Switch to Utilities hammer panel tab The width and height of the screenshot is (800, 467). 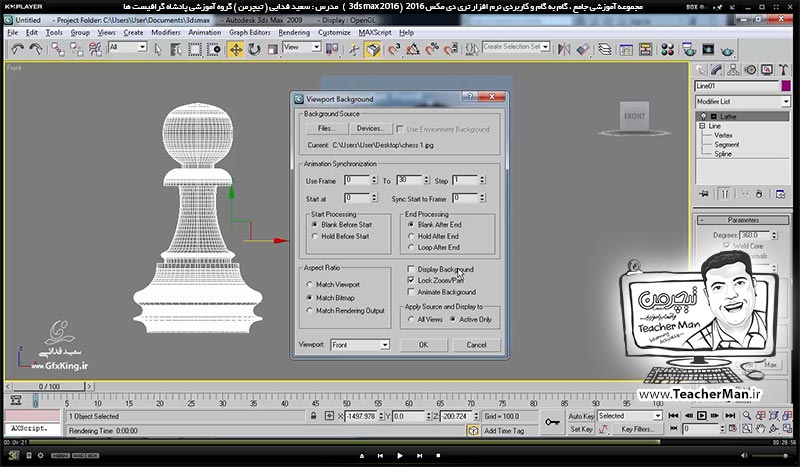click(x=783, y=70)
